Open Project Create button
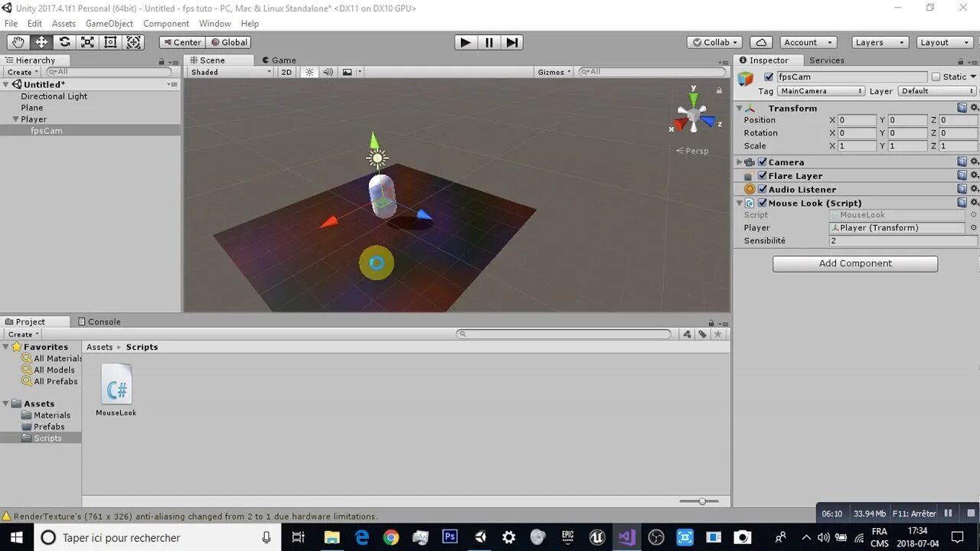The width and height of the screenshot is (980, 551). point(22,334)
